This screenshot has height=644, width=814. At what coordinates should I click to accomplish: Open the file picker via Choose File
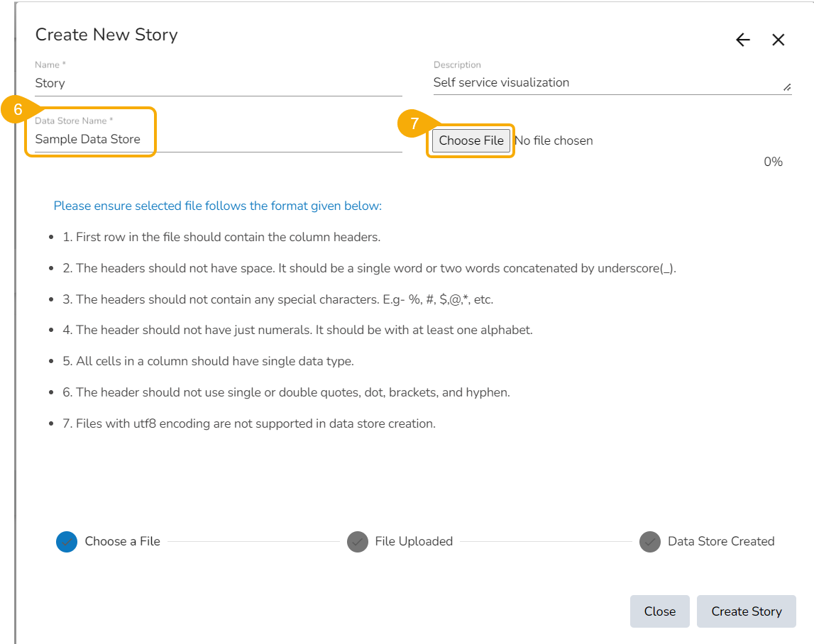tap(471, 140)
